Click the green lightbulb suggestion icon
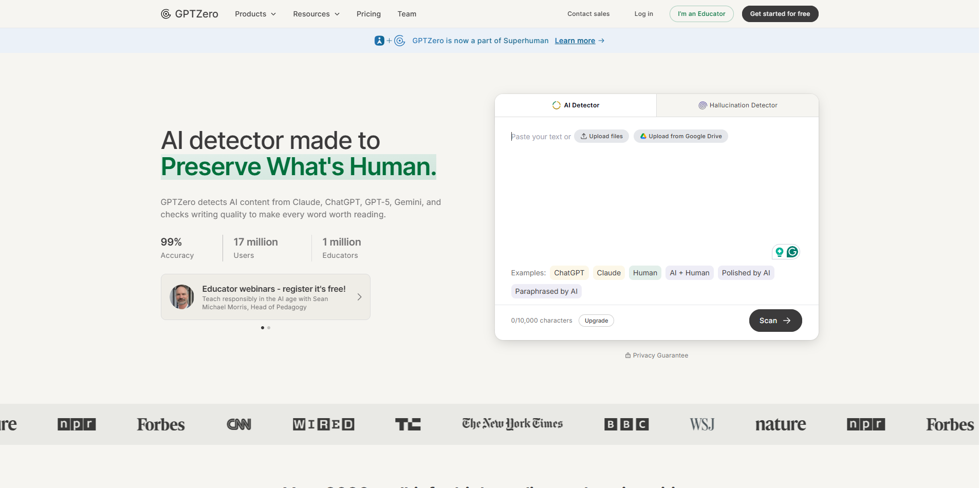This screenshot has height=488, width=980. [779, 252]
